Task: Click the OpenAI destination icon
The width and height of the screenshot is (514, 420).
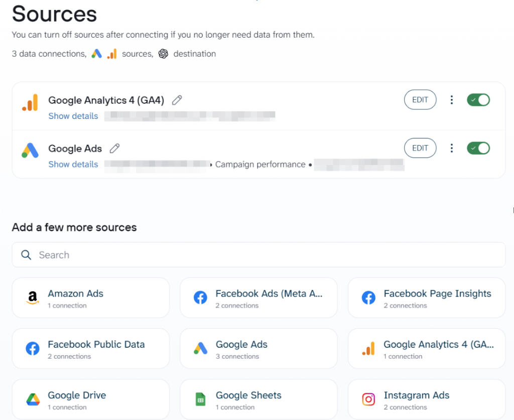Action: (163, 53)
